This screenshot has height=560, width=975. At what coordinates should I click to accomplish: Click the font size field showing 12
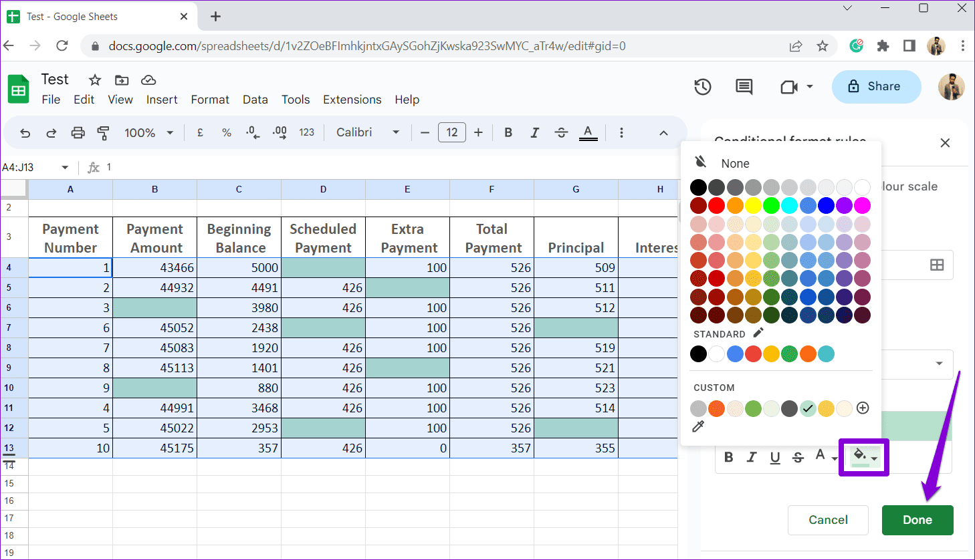pyautogui.click(x=452, y=132)
